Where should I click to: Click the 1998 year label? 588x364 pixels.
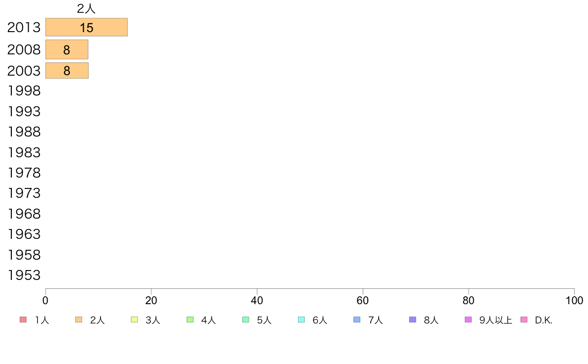coord(24,91)
